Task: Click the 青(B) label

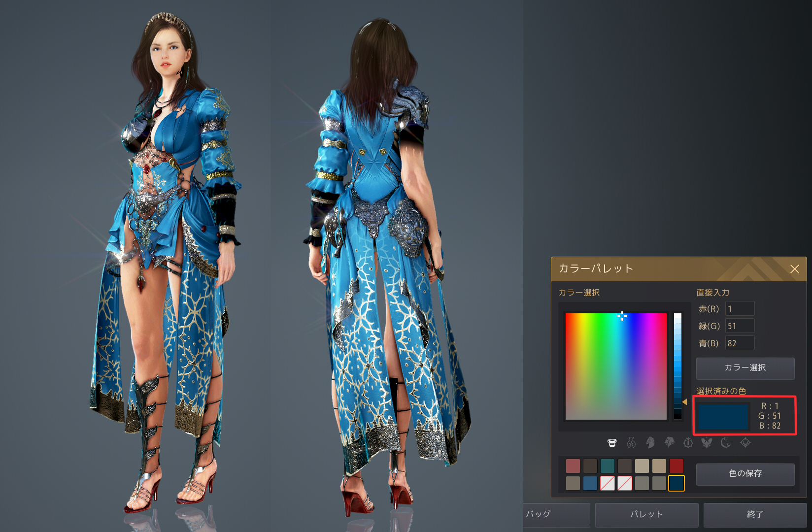Action: pyautogui.click(x=709, y=343)
